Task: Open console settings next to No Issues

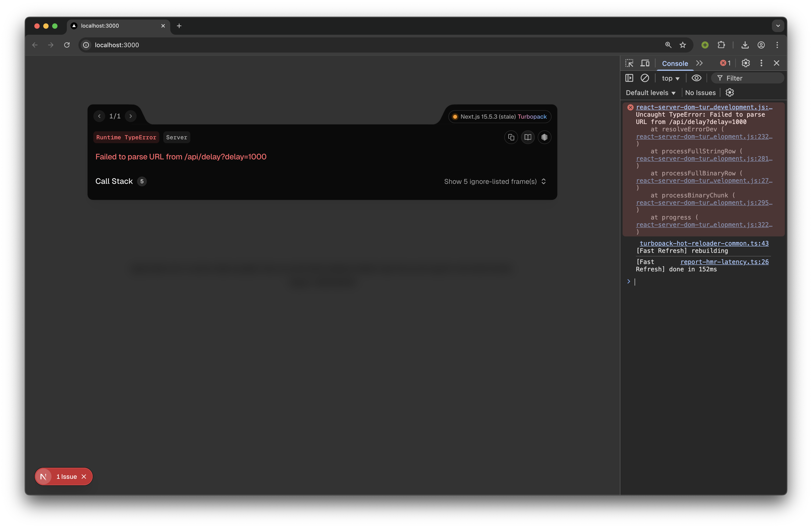Action: pos(729,92)
